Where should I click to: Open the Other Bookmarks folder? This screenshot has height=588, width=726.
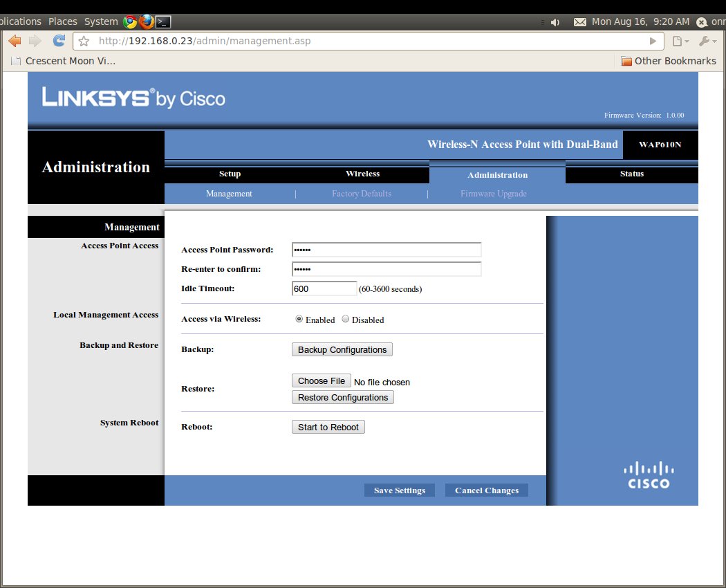[668, 61]
